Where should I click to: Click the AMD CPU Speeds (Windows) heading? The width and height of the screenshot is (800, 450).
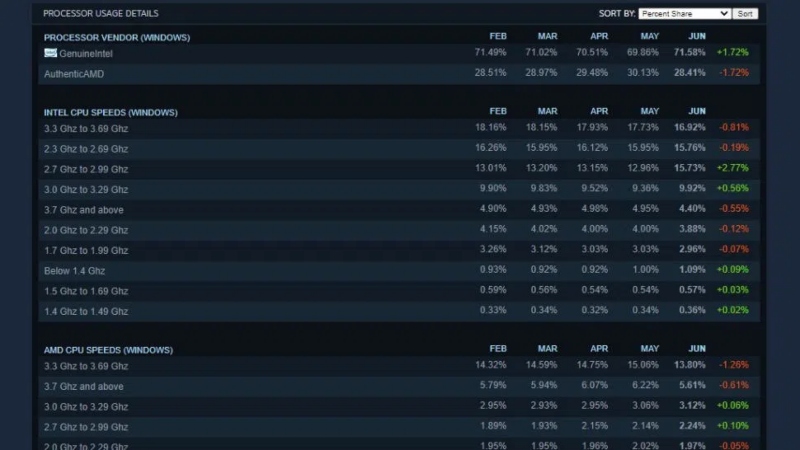[x=108, y=350]
